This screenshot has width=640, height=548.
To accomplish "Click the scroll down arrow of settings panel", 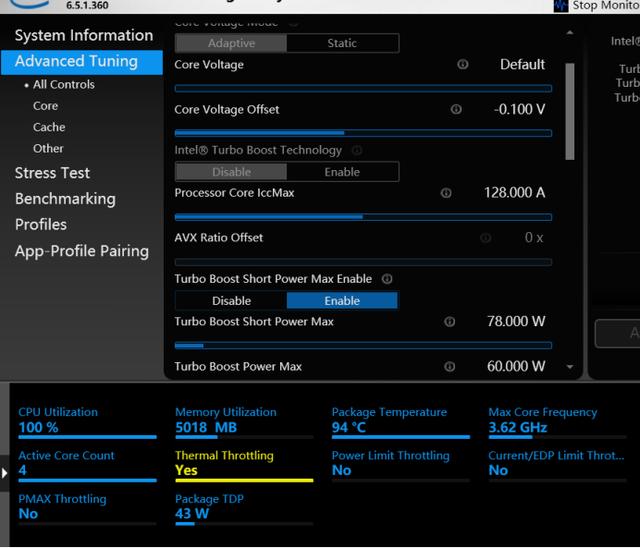I will coord(570,367).
